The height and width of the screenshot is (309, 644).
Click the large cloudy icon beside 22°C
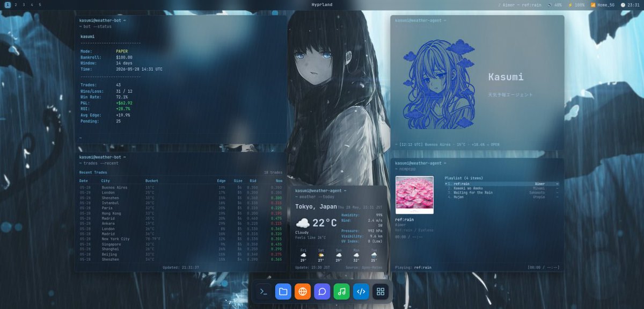coord(303,223)
